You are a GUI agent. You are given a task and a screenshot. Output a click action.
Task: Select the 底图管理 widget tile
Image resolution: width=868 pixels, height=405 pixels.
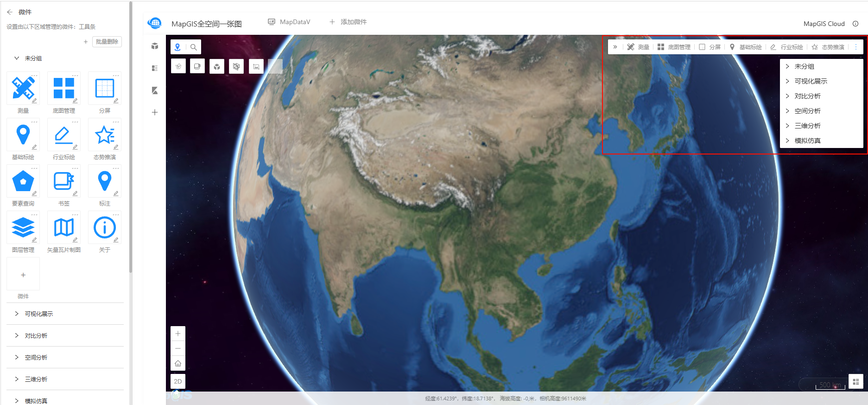point(64,88)
